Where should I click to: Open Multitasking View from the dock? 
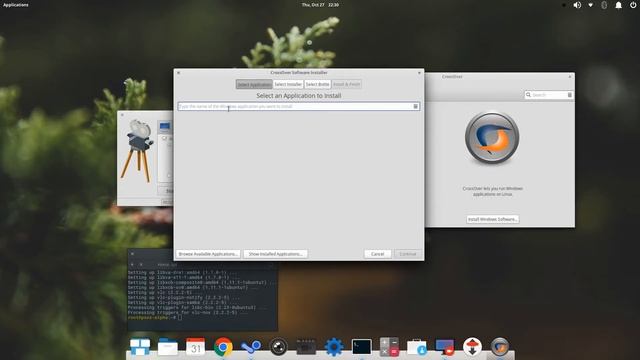[140, 347]
